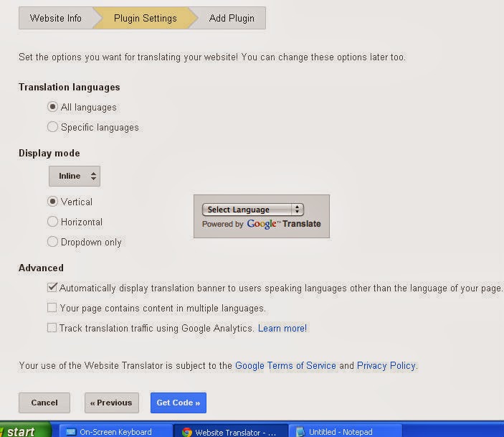Choose the Specific languages option
The height and width of the screenshot is (437, 504).
click(52, 127)
